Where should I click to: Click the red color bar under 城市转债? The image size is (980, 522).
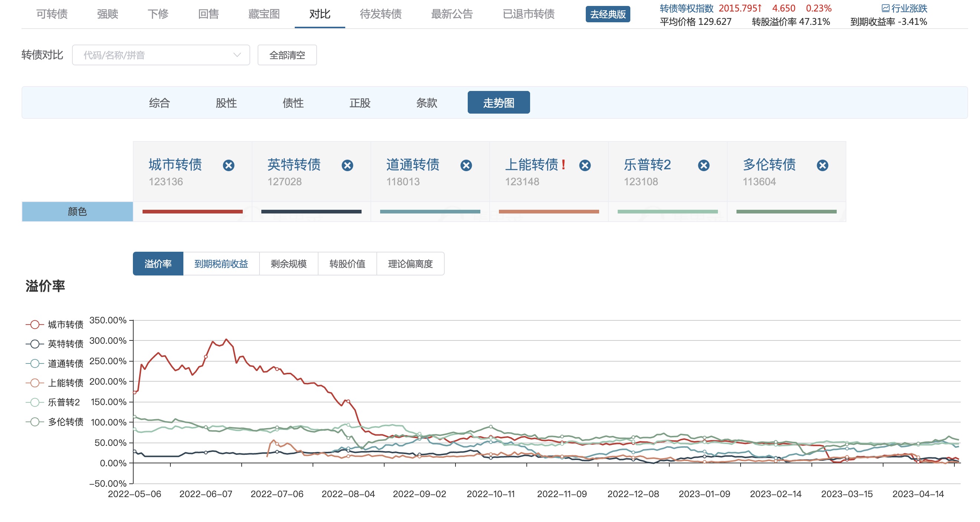192,212
